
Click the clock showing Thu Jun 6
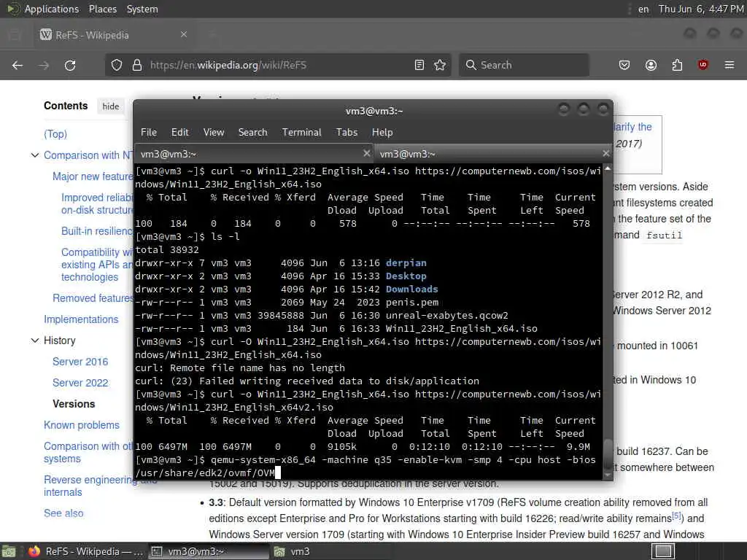click(x=701, y=9)
